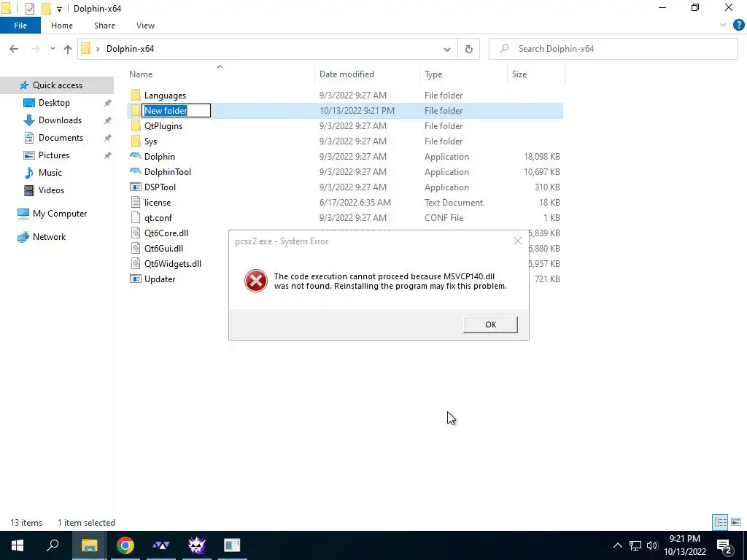Open recent locations dropdown arrow
This screenshot has height=560, width=747.
(x=53, y=49)
